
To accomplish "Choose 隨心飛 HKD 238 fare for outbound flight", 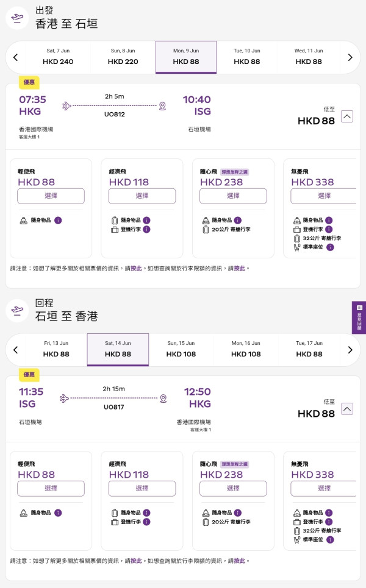I will coord(233,196).
